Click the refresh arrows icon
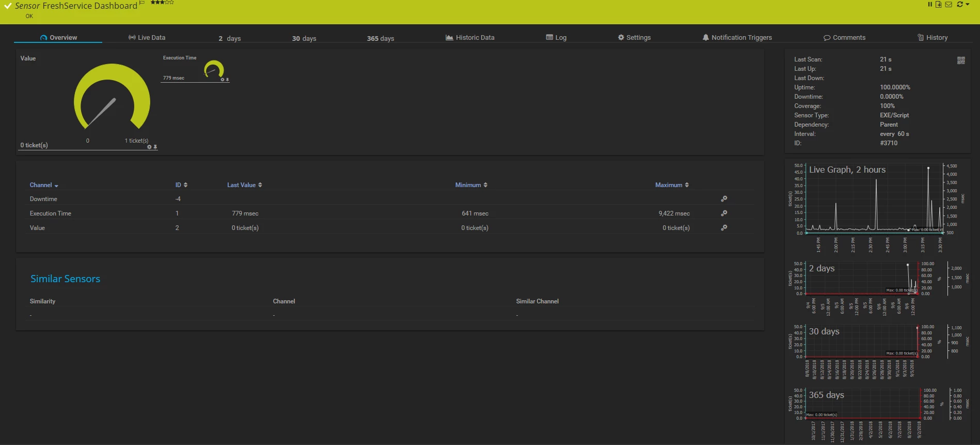Image resolution: width=980 pixels, height=445 pixels. coord(960,4)
